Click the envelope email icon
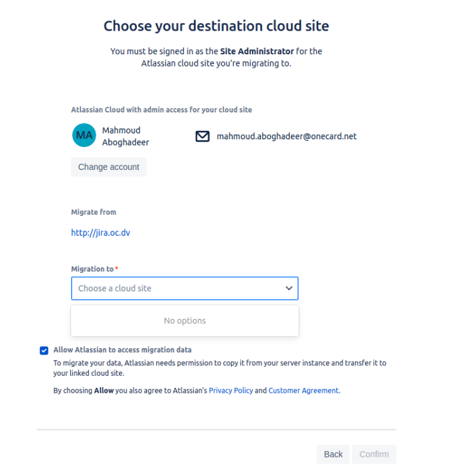The width and height of the screenshot is (456, 476). coord(202,136)
